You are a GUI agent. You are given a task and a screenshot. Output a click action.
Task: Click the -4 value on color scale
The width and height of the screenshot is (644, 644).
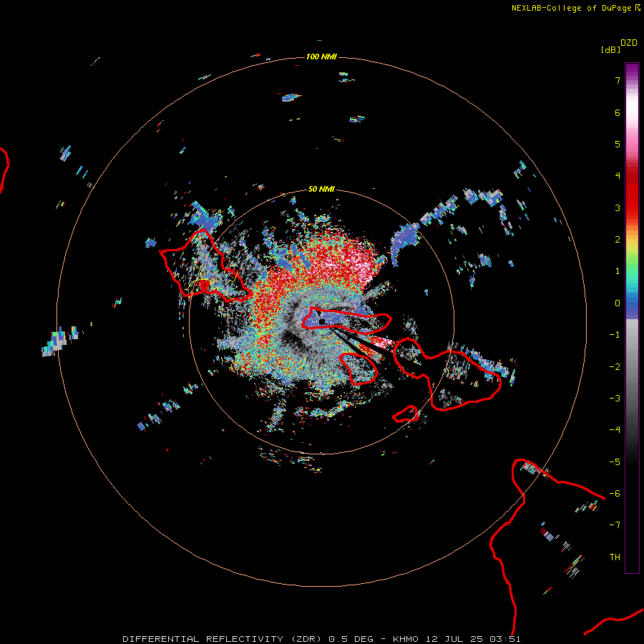tap(615, 429)
